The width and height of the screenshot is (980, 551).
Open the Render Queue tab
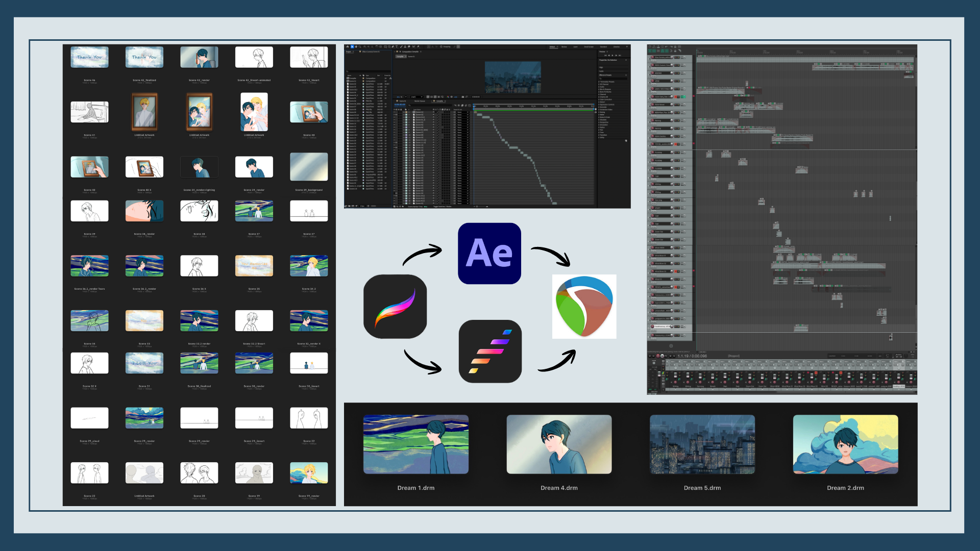tap(420, 101)
